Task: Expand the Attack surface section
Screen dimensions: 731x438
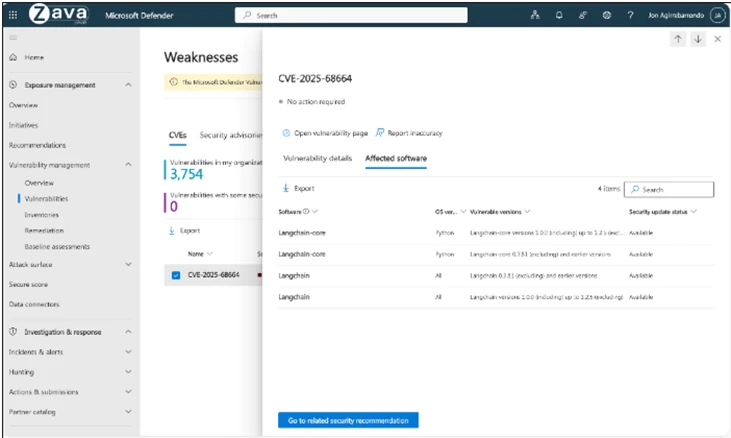Action: 128,264
